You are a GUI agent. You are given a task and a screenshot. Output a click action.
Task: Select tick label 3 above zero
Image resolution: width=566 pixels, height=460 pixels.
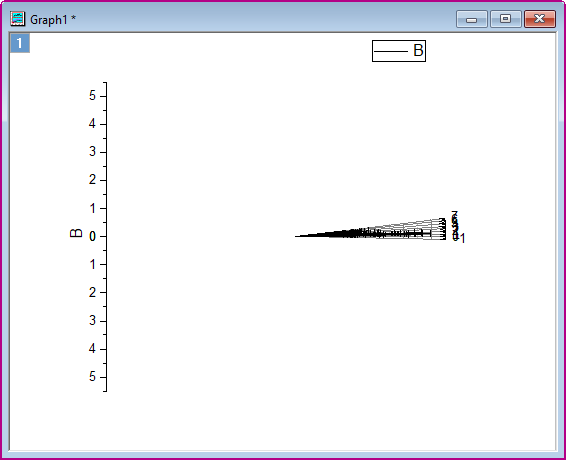[92, 152]
